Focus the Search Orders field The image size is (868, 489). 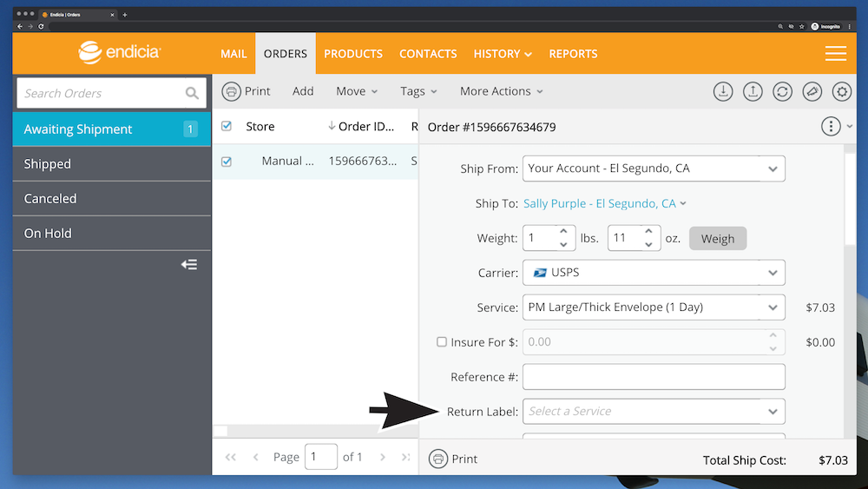111,93
